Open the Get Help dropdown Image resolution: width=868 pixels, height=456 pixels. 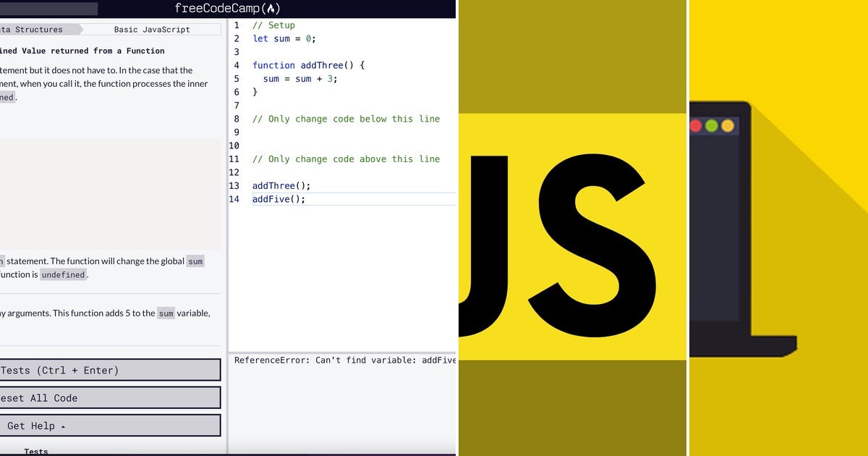click(109, 426)
